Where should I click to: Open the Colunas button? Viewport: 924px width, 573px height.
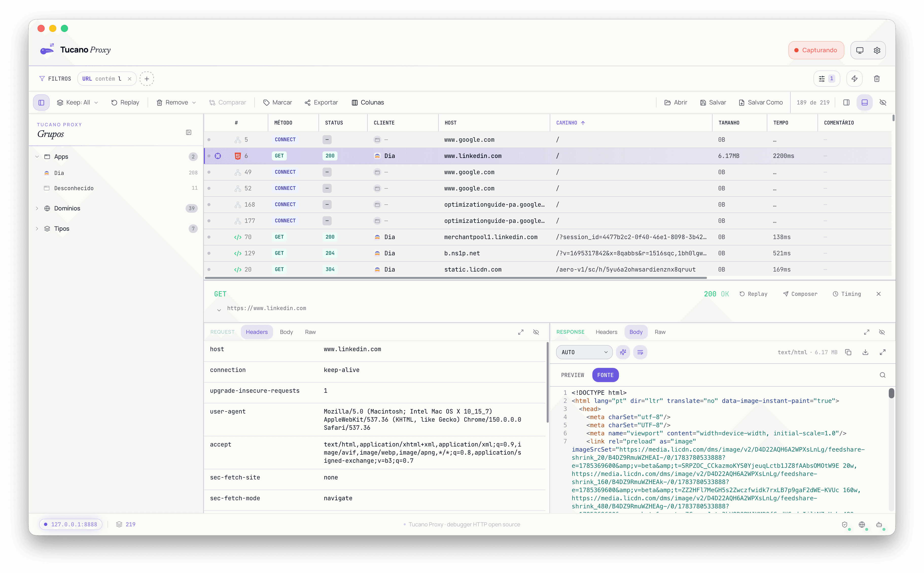pyautogui.click(x=368, y=102)
